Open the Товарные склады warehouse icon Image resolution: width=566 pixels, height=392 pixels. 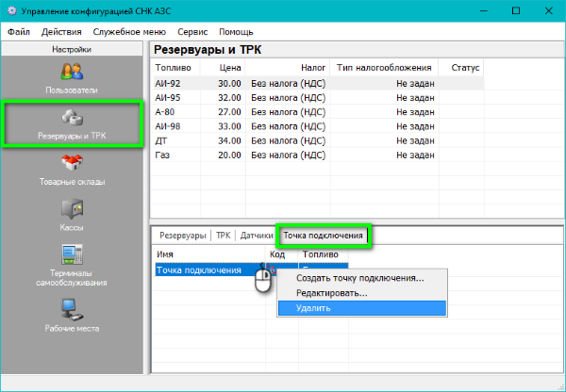pyautogui.click(x=74, y=165)
